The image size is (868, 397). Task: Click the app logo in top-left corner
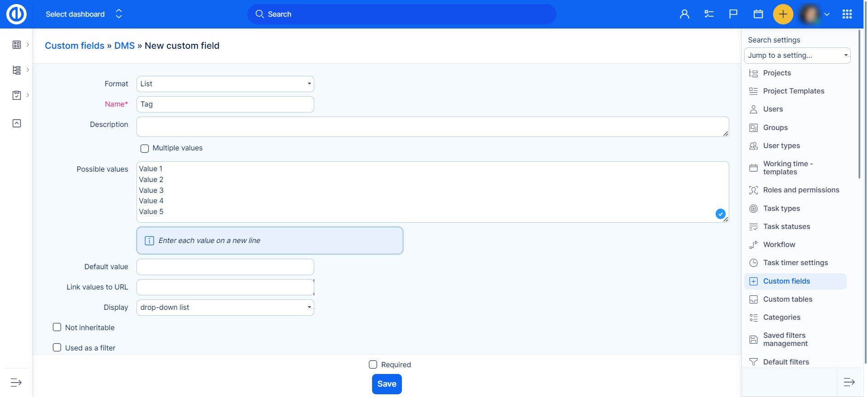click(16, 14)
